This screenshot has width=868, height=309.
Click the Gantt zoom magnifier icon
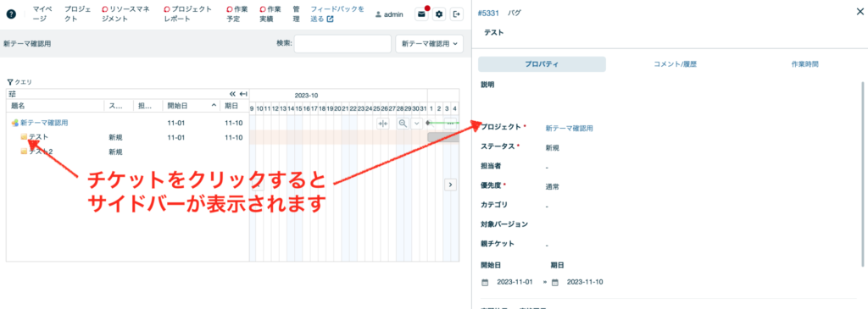(x=403, y=124)
